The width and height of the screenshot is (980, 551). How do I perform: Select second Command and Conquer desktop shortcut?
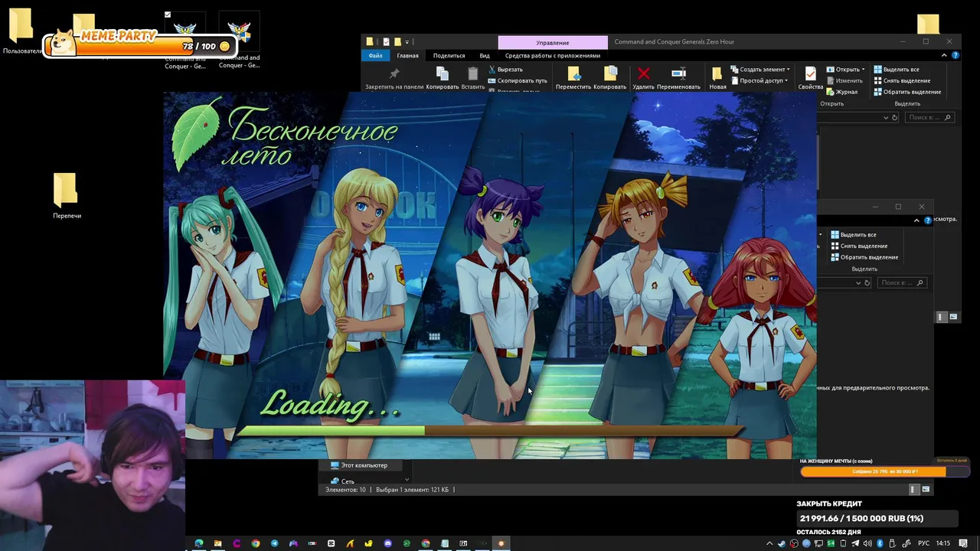pos(239,41)
